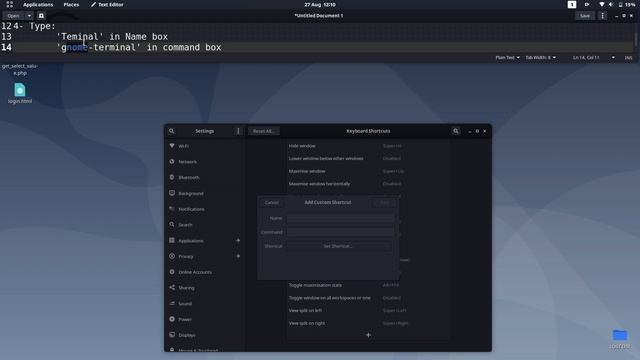The image size is (640, 360).
Task: Click the plus add shortcut button
Action: point(368,335)
